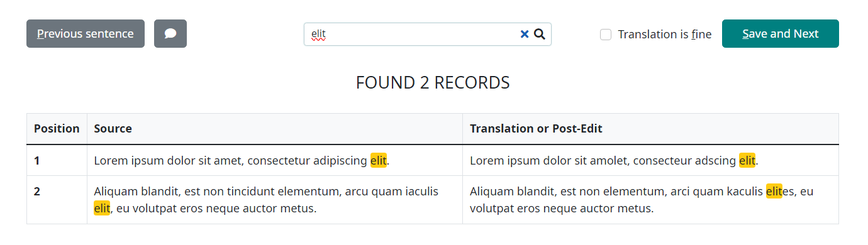Select the Source column header

coord(113,129)
